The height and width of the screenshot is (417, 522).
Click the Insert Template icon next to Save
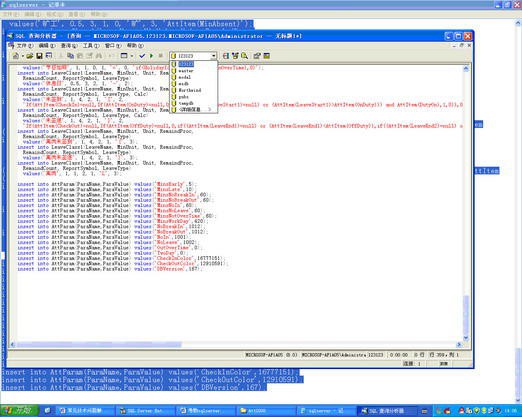tap(49, 56)
